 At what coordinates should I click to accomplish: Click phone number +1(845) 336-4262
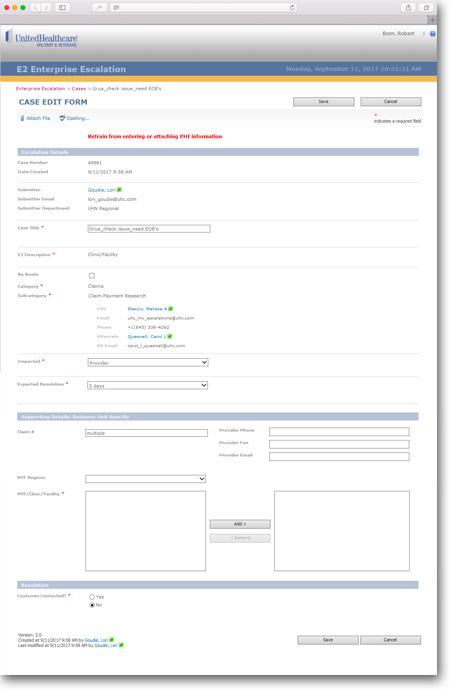pyautogui.click(x=148, y=327)
